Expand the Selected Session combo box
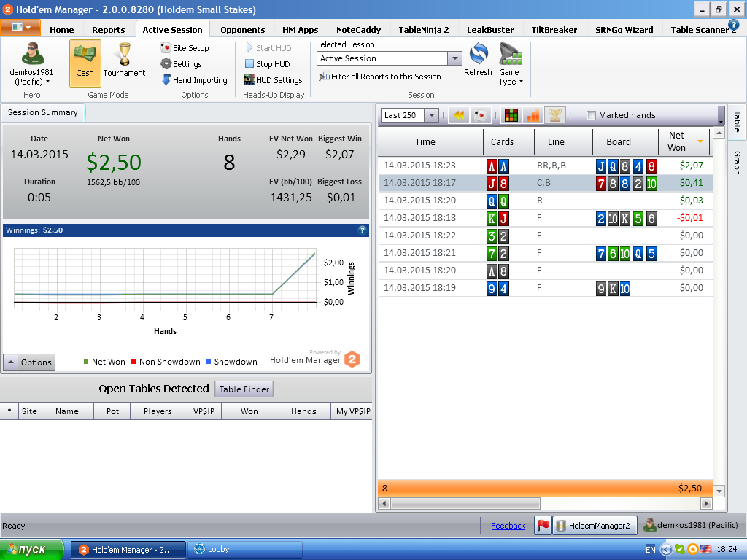 (455, 58)
